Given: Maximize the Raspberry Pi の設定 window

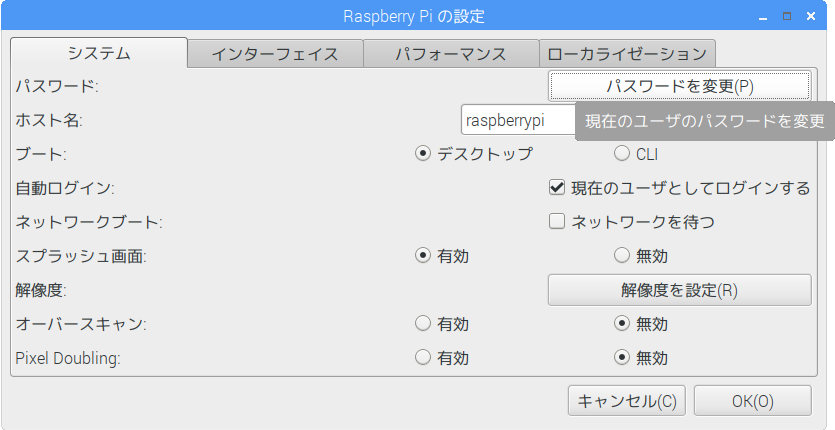Looking at the screenshot, I should click(787, 17).
